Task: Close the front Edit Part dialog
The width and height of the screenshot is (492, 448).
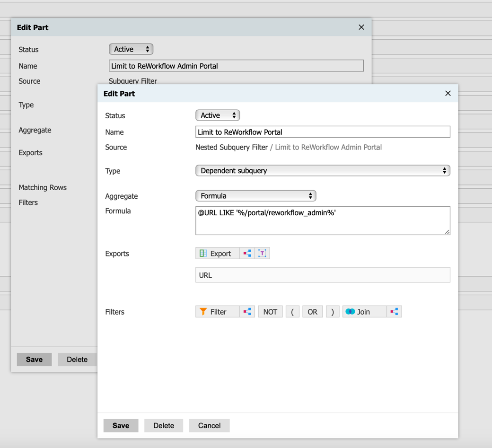Action: pyautogui.click(x=448, y=93)
